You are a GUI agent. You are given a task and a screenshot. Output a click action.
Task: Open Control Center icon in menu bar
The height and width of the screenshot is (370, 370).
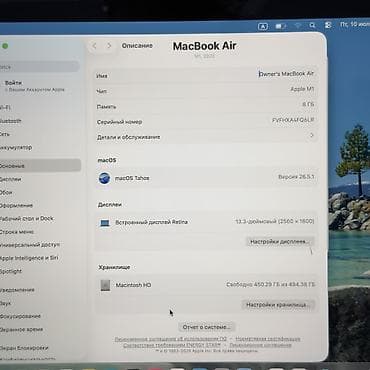[x=328, y=25]
